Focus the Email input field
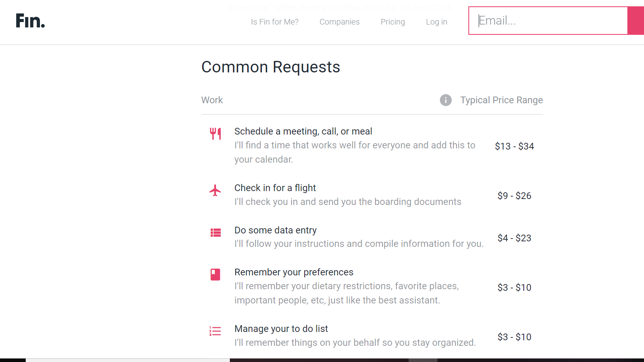The height and width of the screenshot is (362, 644). click(x=548, y=21)
